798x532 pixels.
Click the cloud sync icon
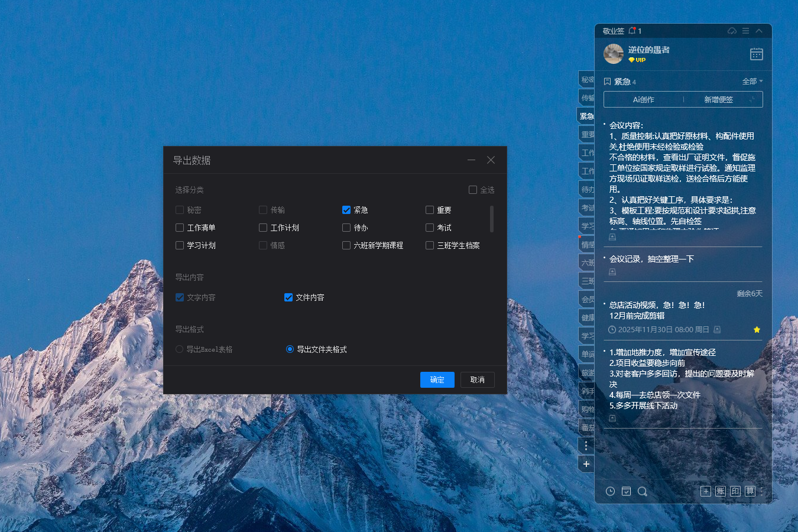tap(732, 31)
